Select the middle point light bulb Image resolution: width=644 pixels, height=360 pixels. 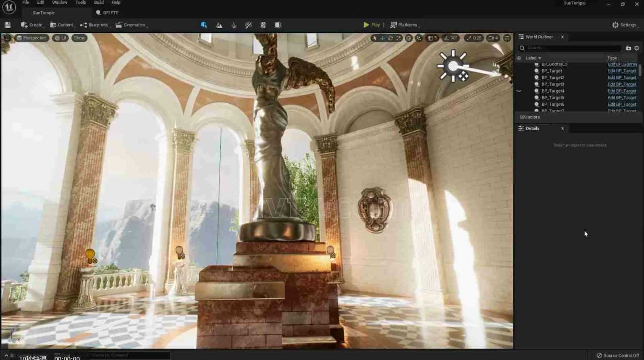pyautogui.click(x=180, y=253)
